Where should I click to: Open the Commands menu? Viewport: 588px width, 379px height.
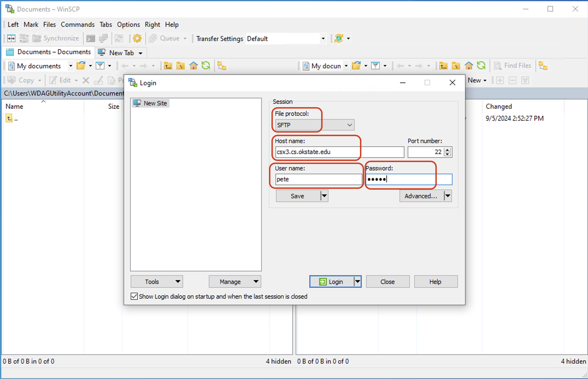[x=78, y=25]
